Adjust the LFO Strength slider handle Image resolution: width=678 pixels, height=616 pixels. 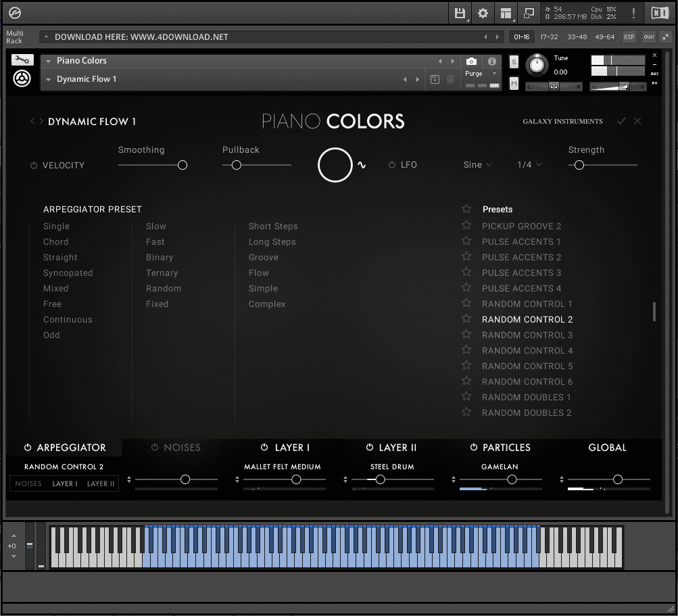point(579,165)
